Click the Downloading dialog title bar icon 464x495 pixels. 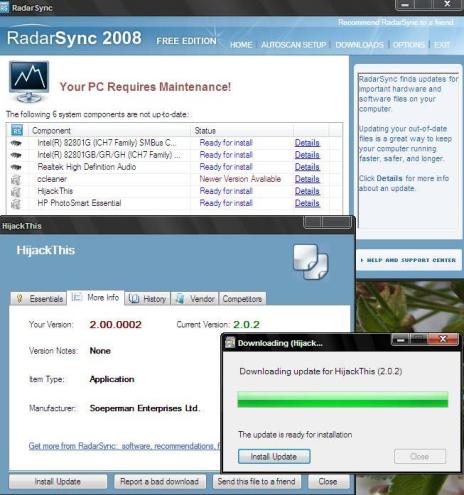coord(230,342)
